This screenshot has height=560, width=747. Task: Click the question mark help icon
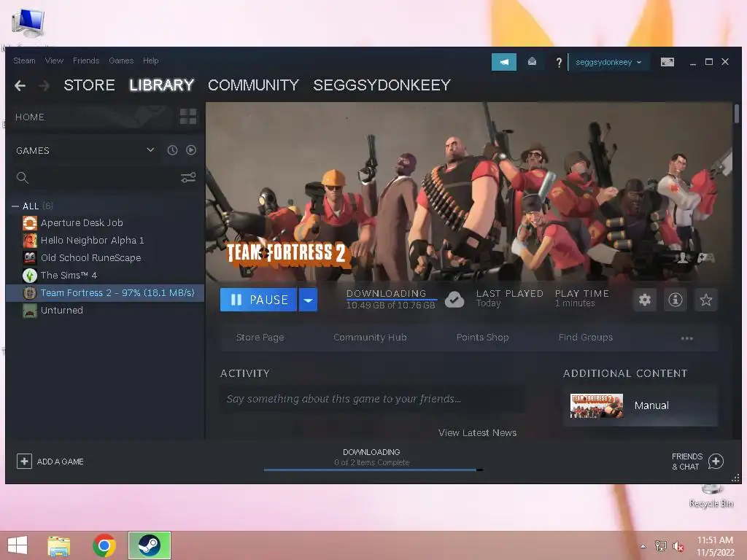pyautogui.click(x=559, y=63)
